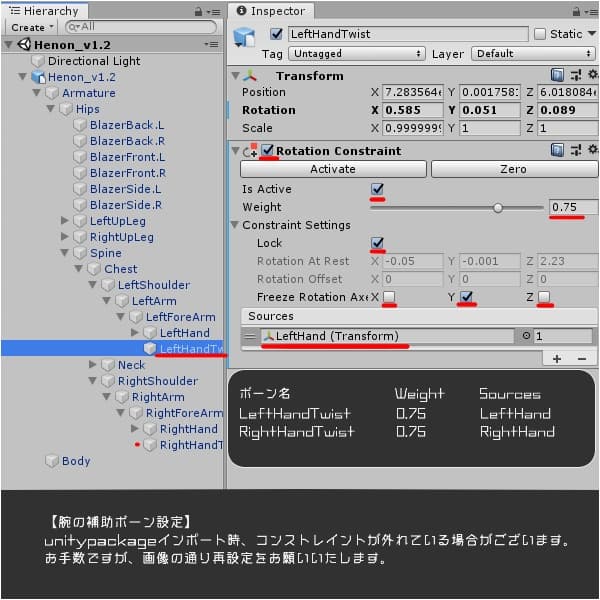Switch to the Inspector tab

click(271, 11)
